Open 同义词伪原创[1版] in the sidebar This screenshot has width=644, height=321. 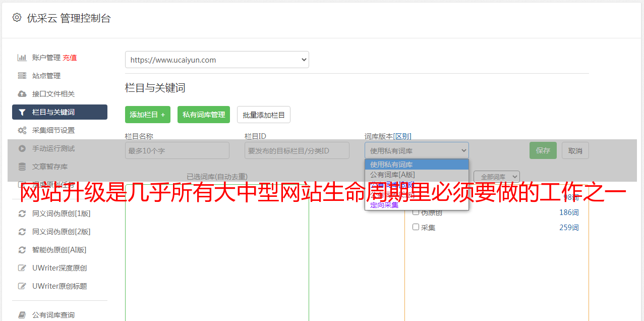tap(62, 213)
